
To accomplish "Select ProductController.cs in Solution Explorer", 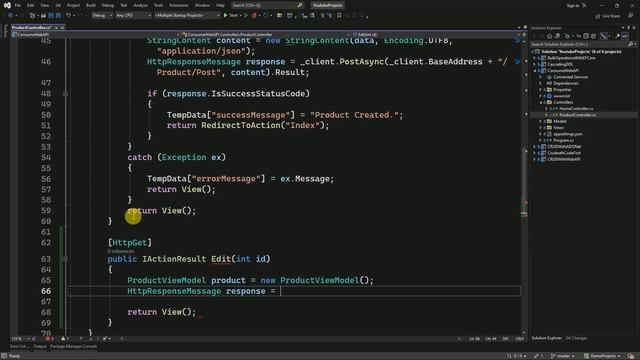I will [x=577, y=115].
